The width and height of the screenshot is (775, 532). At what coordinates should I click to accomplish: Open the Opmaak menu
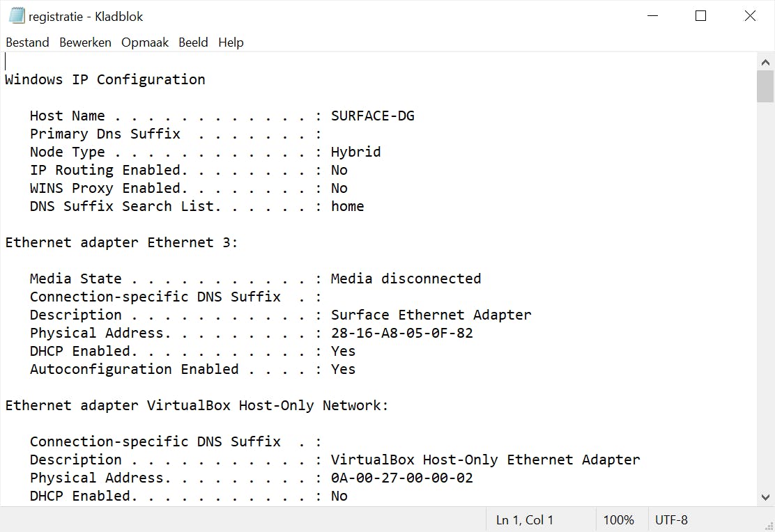pos(145,42)
